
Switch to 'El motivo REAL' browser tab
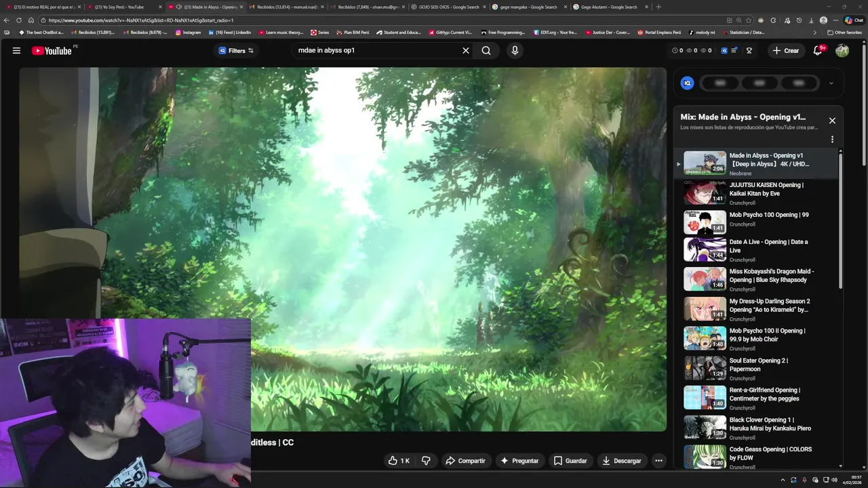click(43, 7)
